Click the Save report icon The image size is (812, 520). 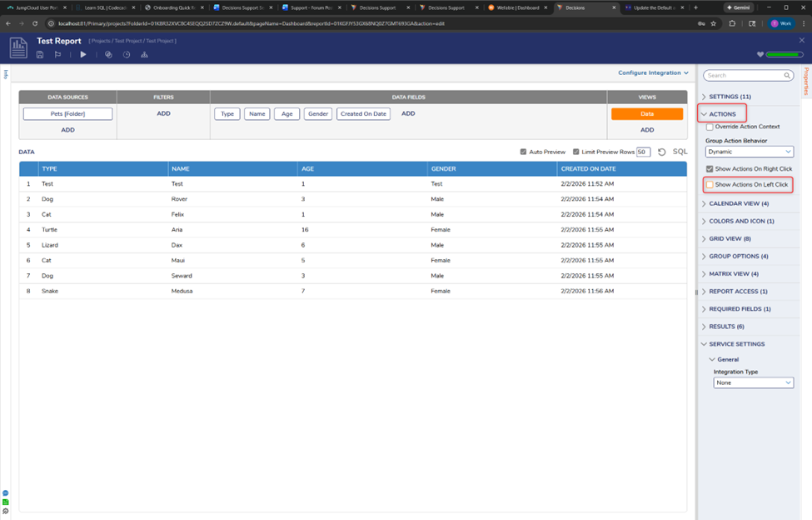click(x=40, y=55)
